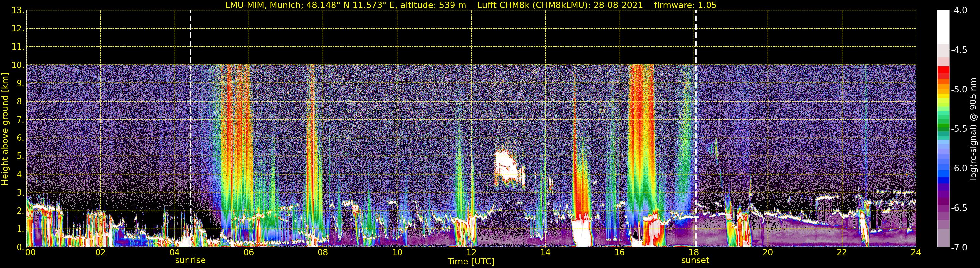Image resolution: width=980 pixels, height=268 pixels.
Task: Click the 'Height above ground [km]' axis label
Action: 5,129
